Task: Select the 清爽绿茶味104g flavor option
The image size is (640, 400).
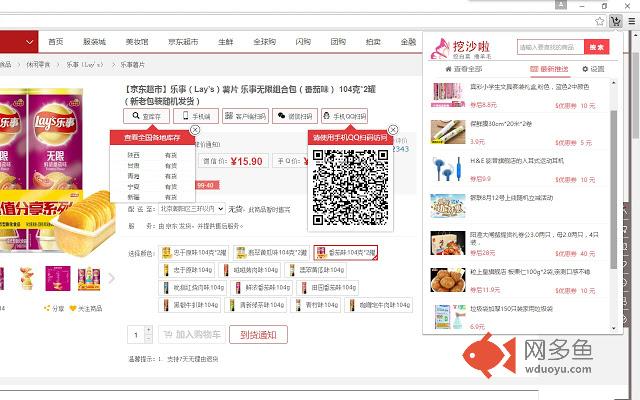Action: [x=256, y=305]
